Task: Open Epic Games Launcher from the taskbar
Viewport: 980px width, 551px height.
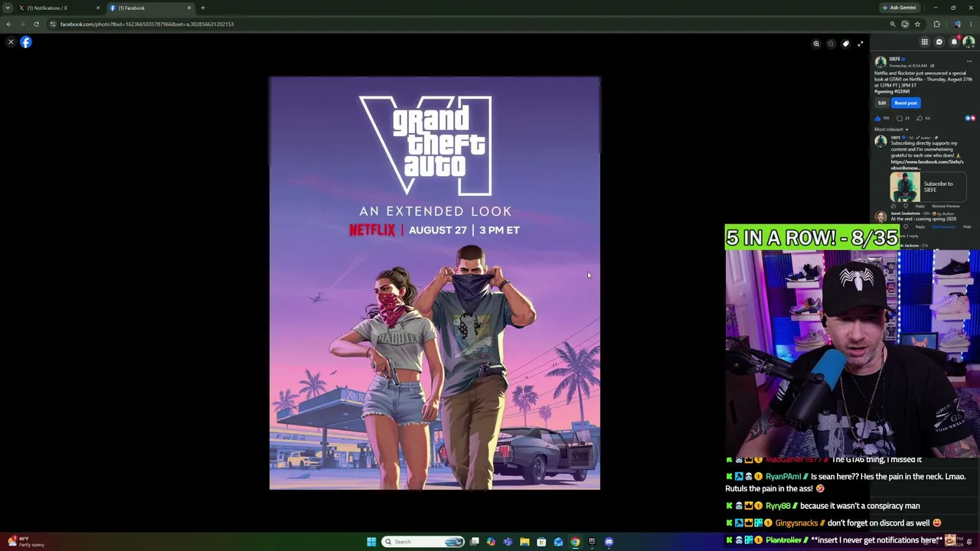Action: (x=592, y=542)
